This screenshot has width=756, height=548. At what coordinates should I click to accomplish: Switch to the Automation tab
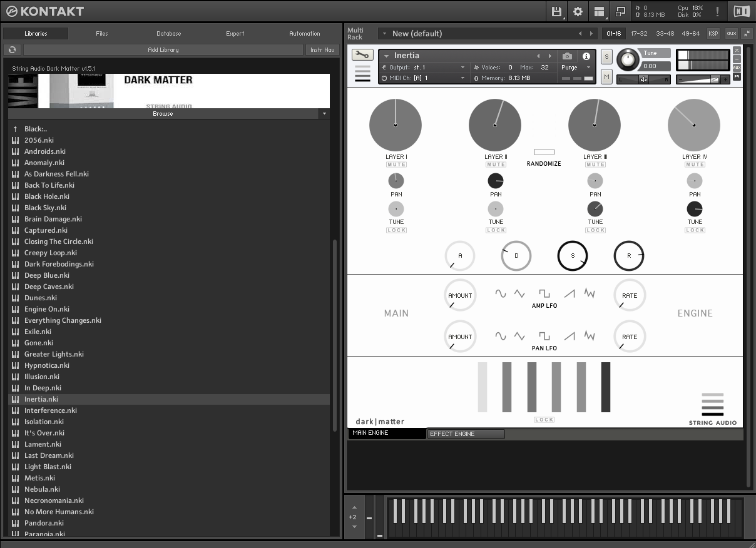(x=305, y=34)
